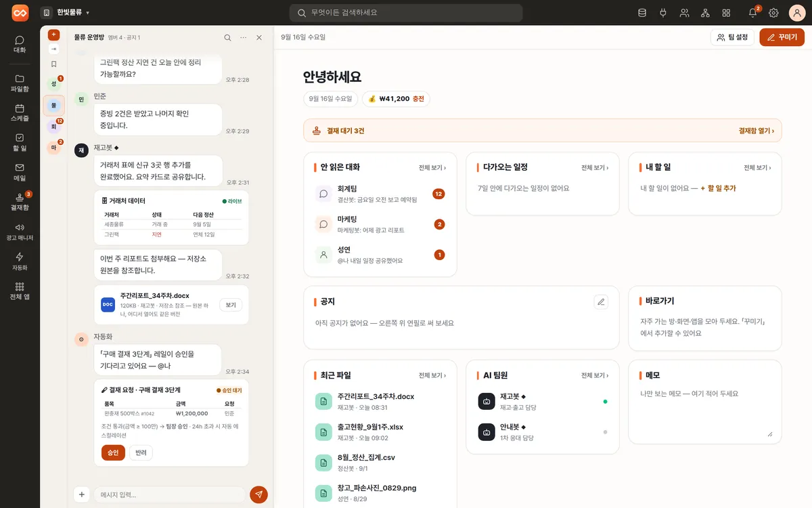Click 보기 for 주간리포트_34주차.docx attachment

pyautogui.click(x=230, y=305)
